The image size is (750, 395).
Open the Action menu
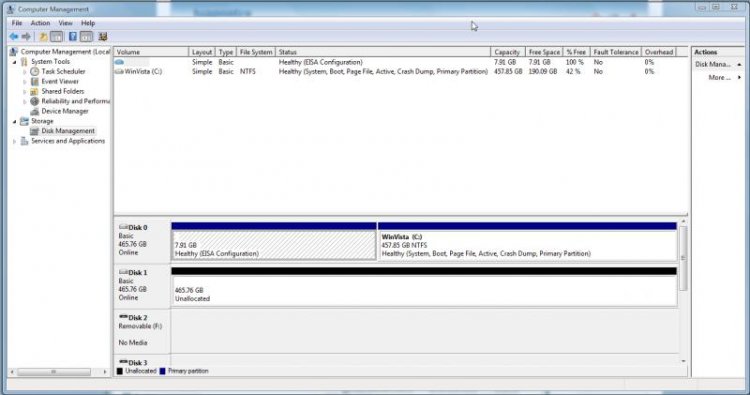point(40,23)
